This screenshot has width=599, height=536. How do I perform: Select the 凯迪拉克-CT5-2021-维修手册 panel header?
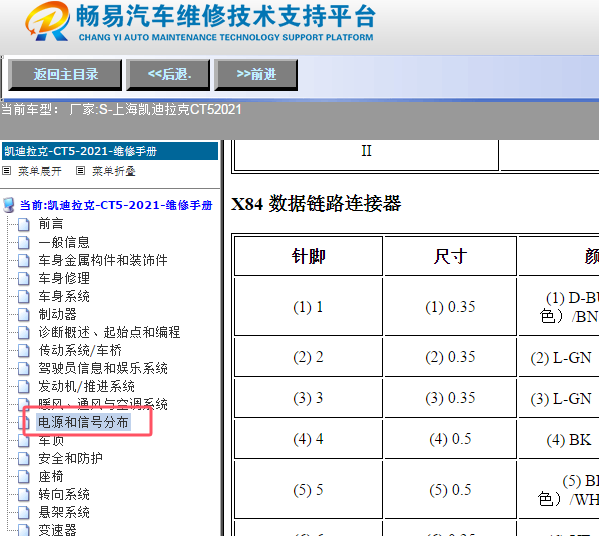110,151
